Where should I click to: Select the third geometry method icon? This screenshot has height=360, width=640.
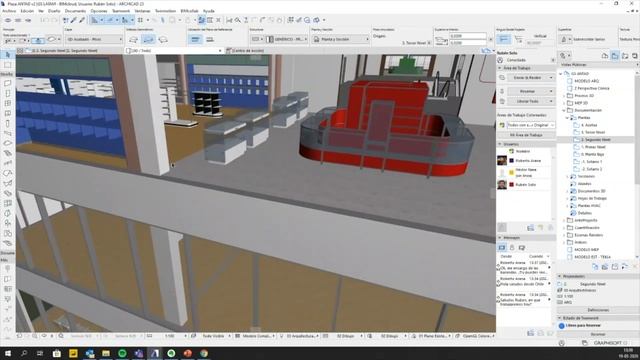tap(163, 39)
